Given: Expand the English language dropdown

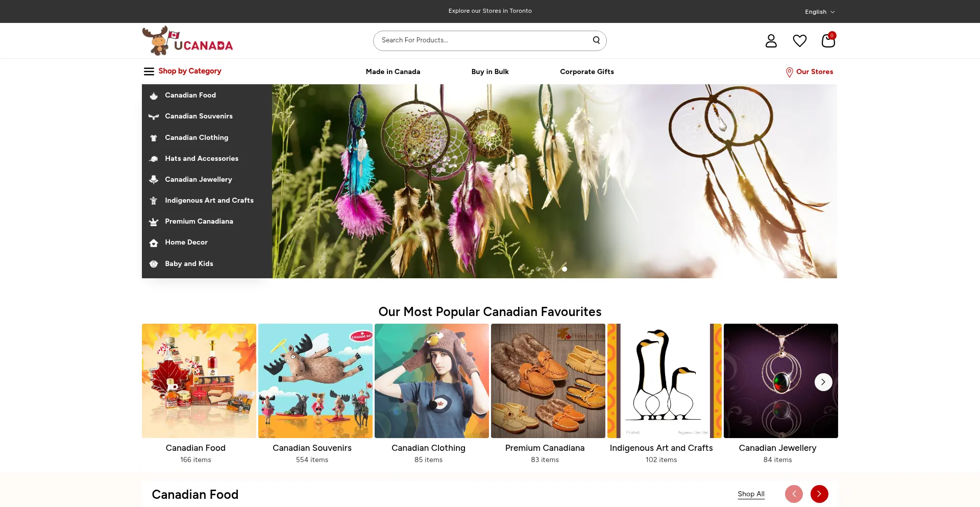Looking at the screenshot, I should [820, 12].
